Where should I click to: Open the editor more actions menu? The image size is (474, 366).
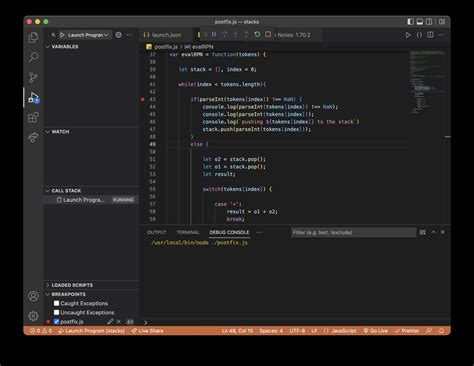pyautogui.click(x=441, y=35)
